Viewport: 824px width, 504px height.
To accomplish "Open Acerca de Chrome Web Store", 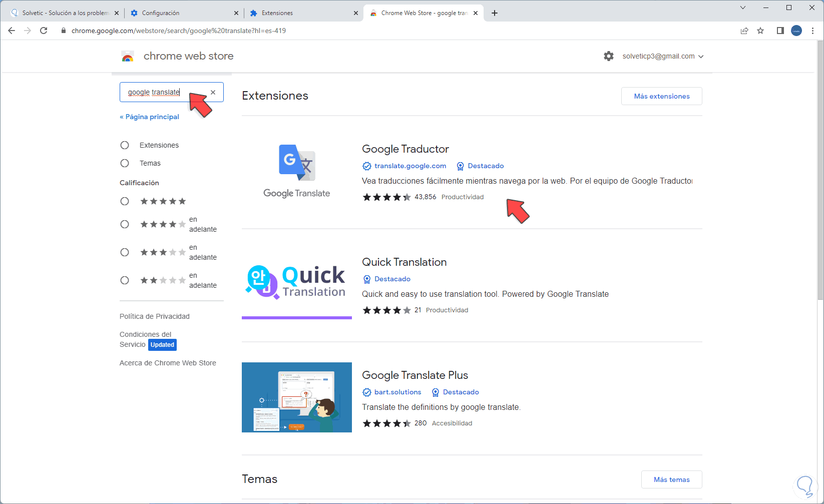I will (168, 363).
